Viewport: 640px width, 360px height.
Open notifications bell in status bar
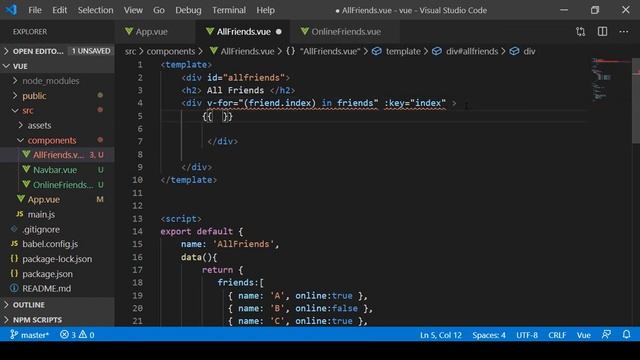tap(627, 335)
